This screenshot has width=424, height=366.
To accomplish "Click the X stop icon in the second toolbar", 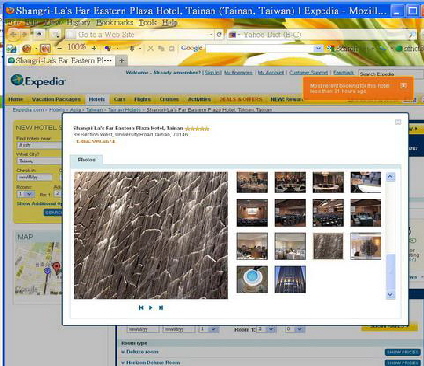I will point(150,48).
